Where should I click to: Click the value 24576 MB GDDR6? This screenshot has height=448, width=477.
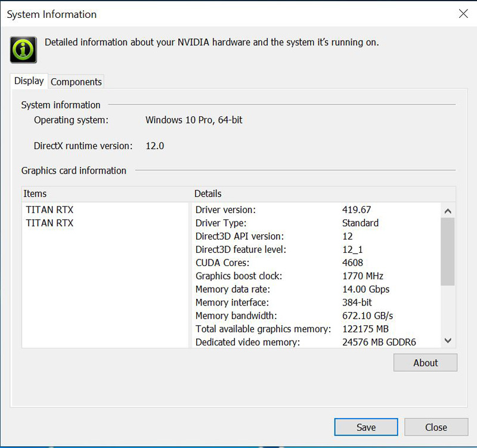[x=379, y=342]
